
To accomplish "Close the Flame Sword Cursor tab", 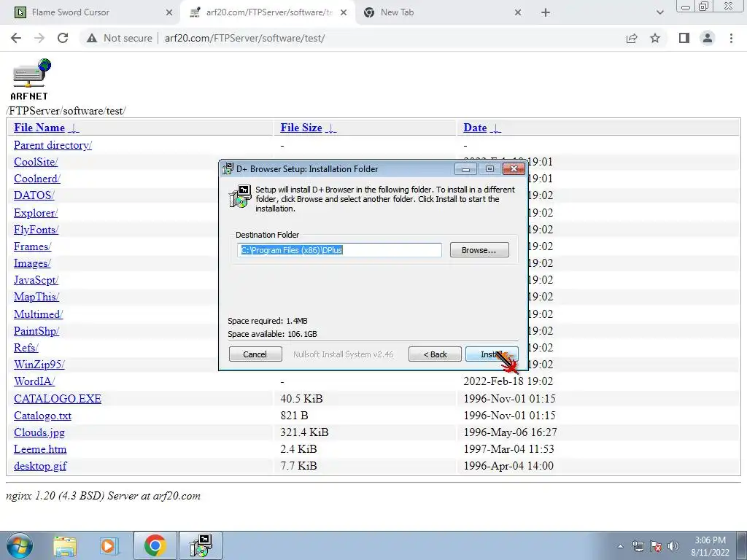I will point(169,12).
